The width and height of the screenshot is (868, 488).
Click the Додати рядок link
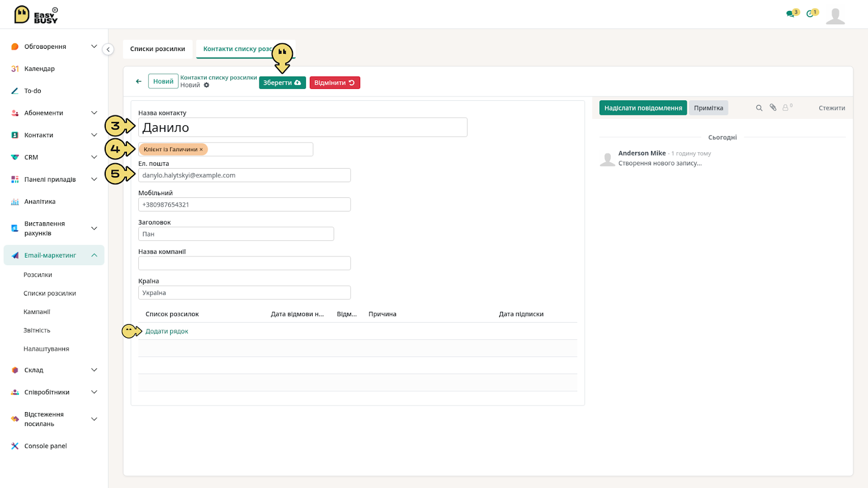(167, 331)
